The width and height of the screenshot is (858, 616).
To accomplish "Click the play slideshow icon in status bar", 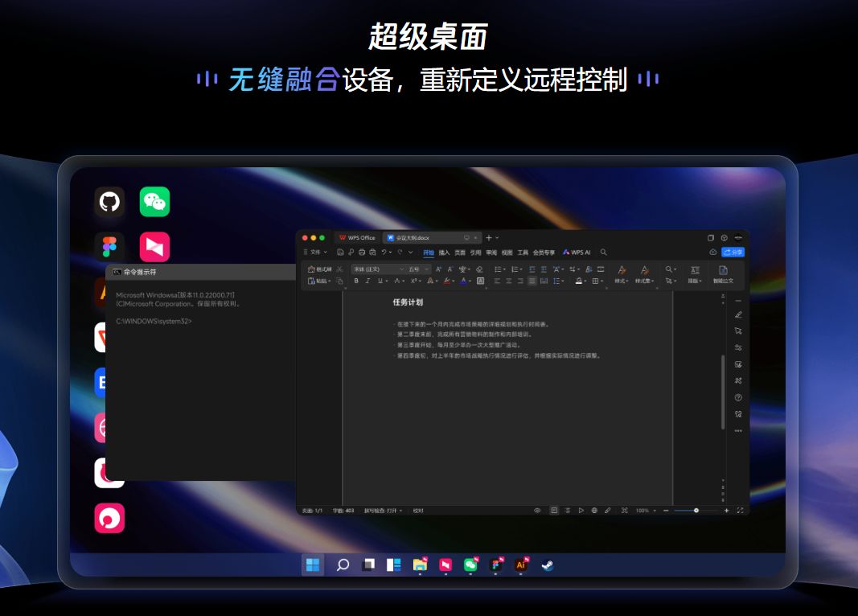I will point(581,511).
